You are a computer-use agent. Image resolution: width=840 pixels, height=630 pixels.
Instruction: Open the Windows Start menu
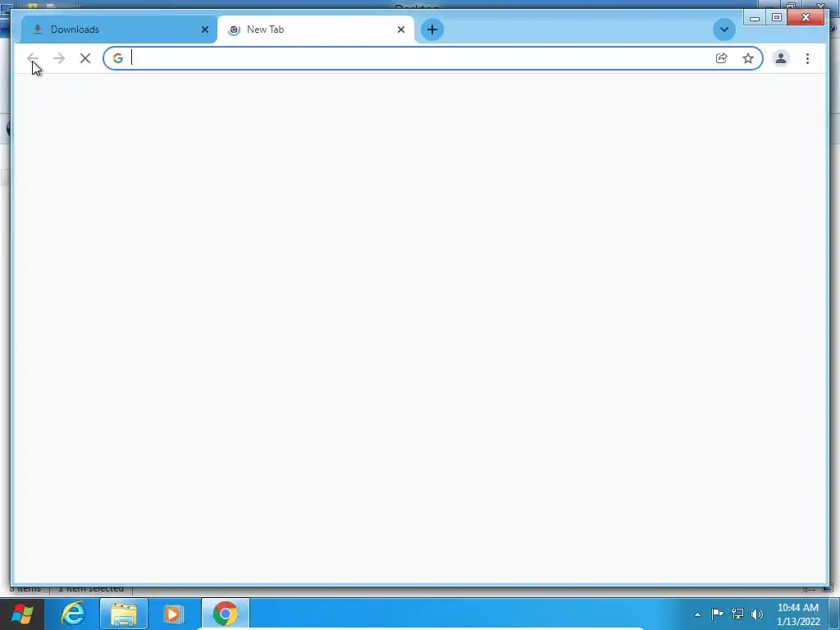coord(22,614)
